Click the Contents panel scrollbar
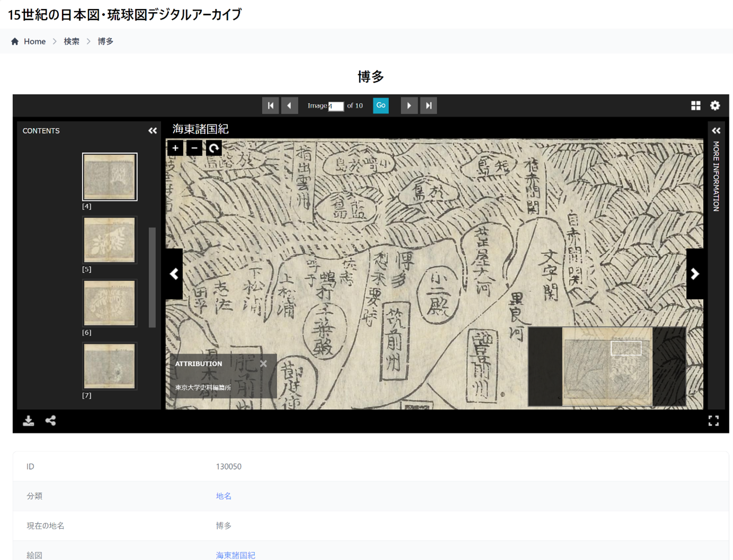Viewport: 733px width, 560px height. (152, 277)
